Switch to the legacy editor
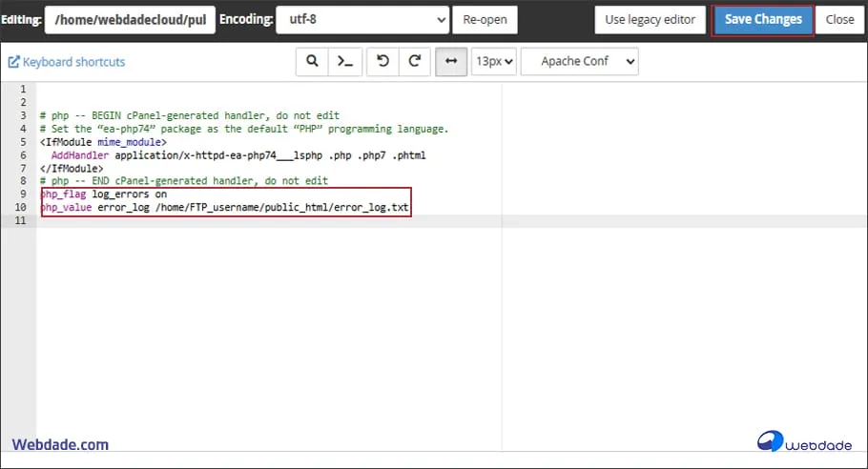The width and height of the screenshot is (868, 469). coord(651,20)
